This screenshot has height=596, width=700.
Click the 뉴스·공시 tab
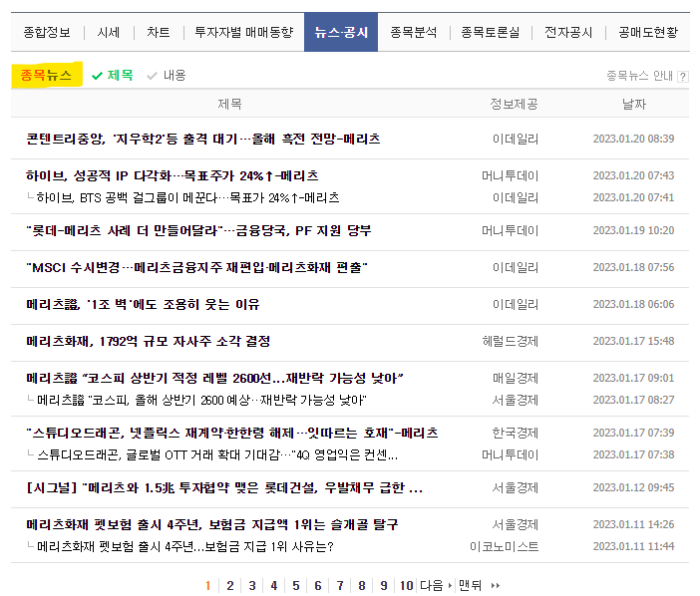click(x=341, y=32)
